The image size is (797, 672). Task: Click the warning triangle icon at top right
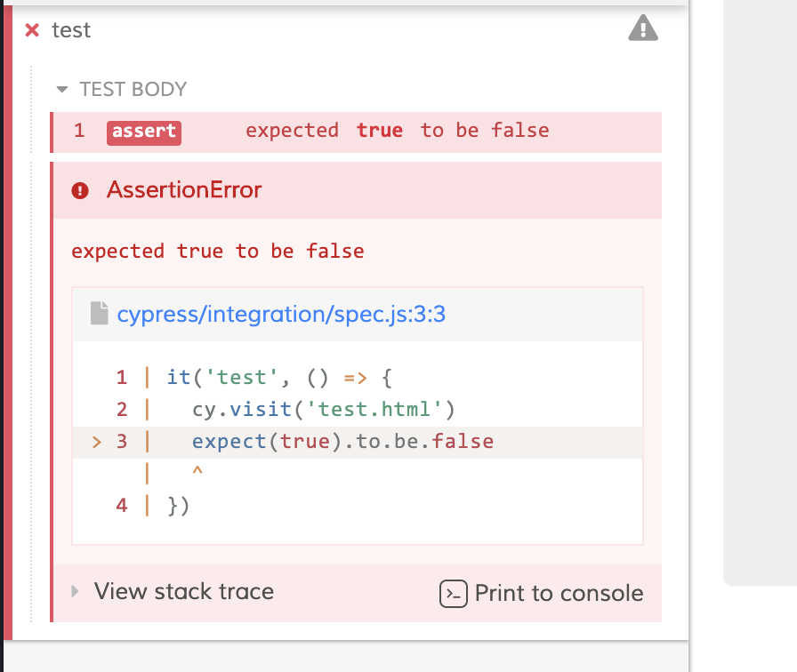pos(642,29)
